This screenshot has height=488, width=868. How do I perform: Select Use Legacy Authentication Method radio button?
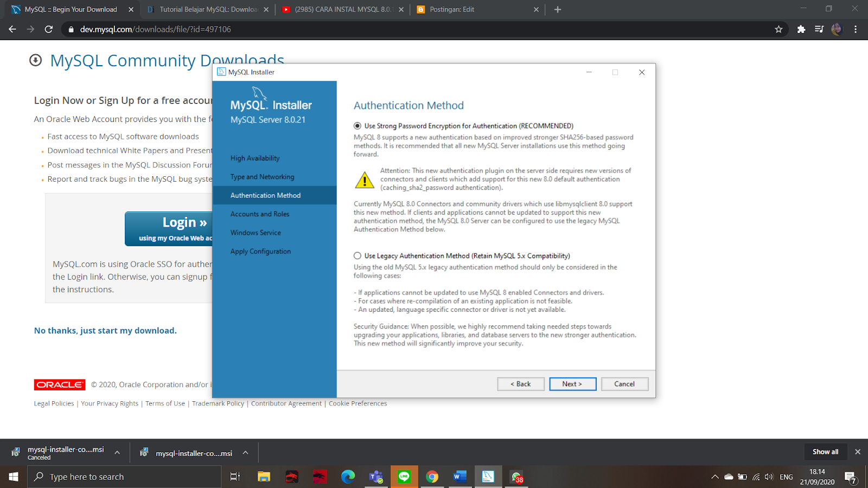pos(358,256)
